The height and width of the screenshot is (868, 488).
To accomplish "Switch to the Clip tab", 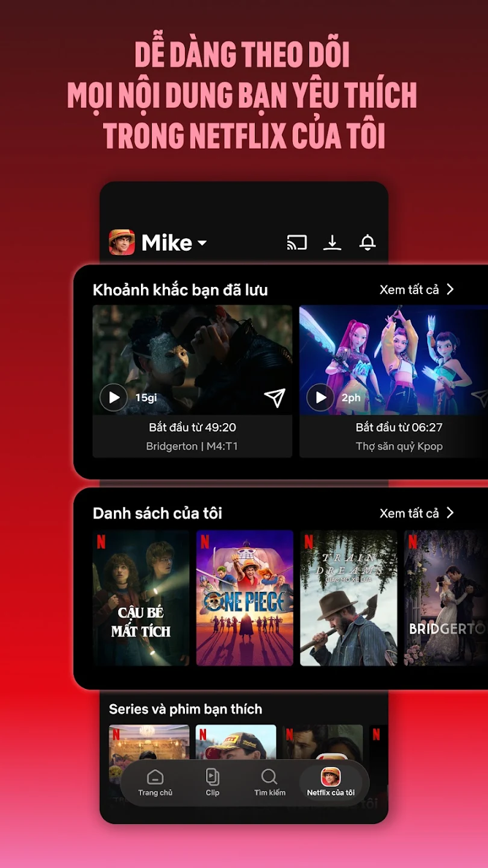I will pyautogui.click(x=213, y=783).
